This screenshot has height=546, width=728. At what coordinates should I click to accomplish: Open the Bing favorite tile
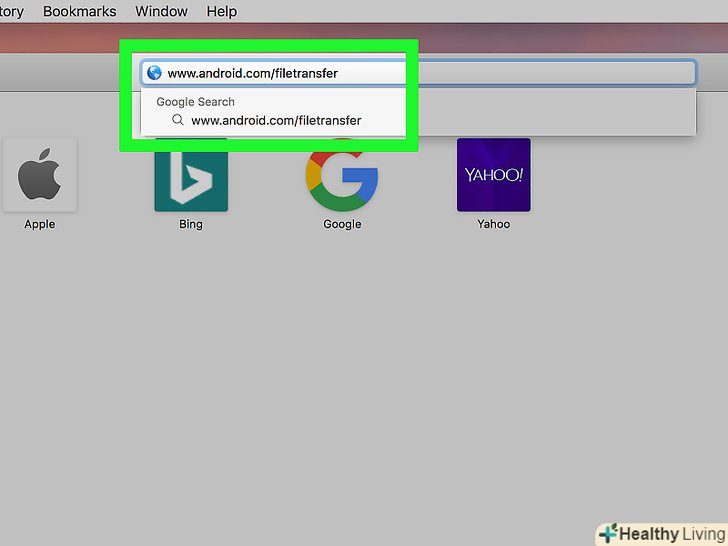[x=191, y=175]
